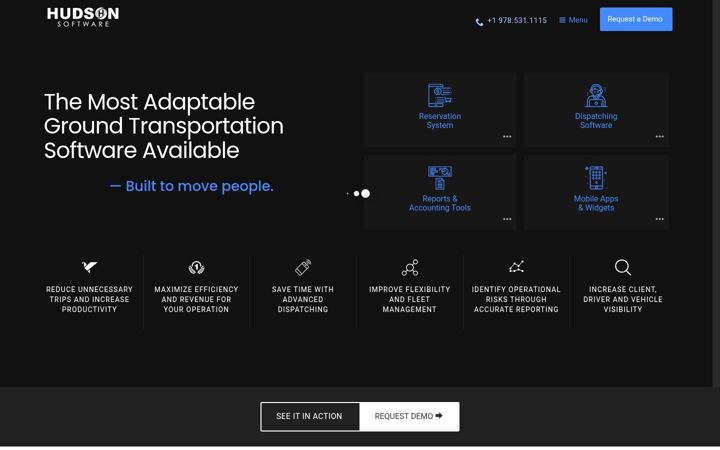720x450 pixels.
Task: Click the ticket icon above Save Time
Action: (303, 267)
